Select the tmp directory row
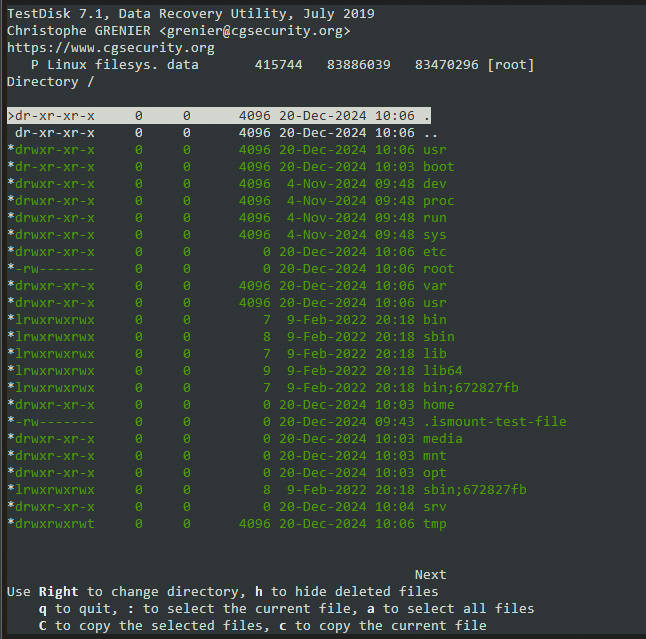Image resolution: width=646 pixels, height=639 pixels. [227, 524]
